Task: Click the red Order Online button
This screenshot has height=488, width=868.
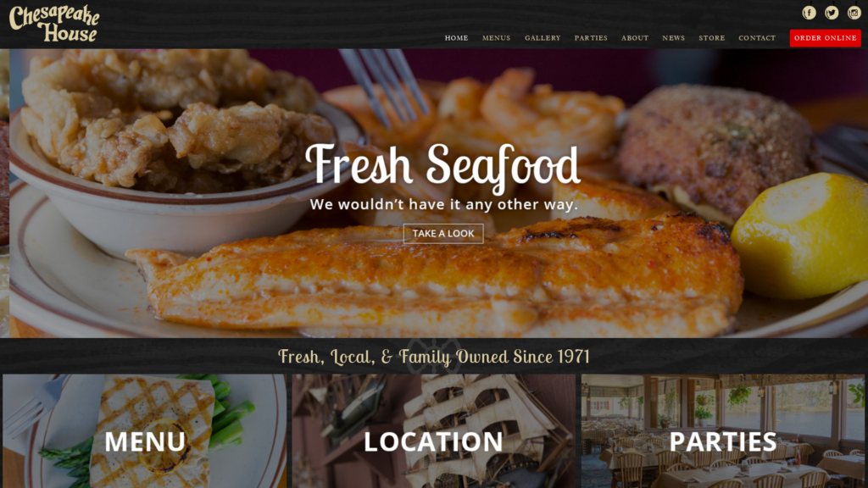Action: (825, 38)
